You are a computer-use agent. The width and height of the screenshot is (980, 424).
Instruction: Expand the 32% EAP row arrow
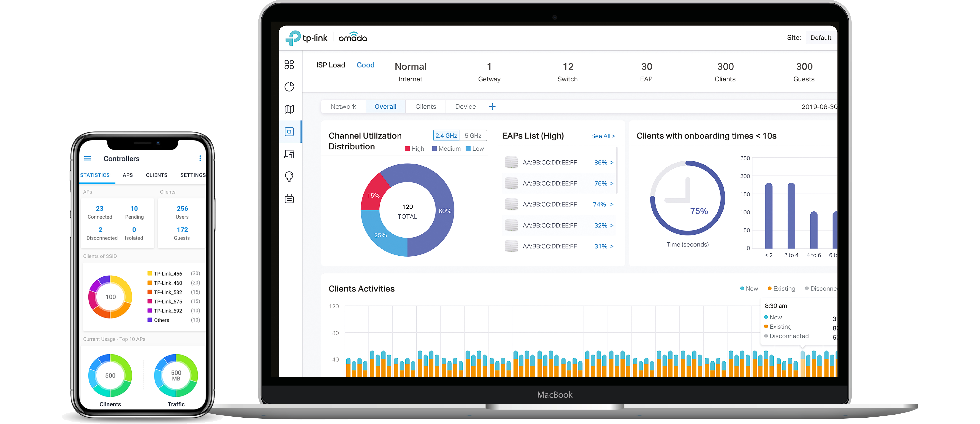(612, 225)
